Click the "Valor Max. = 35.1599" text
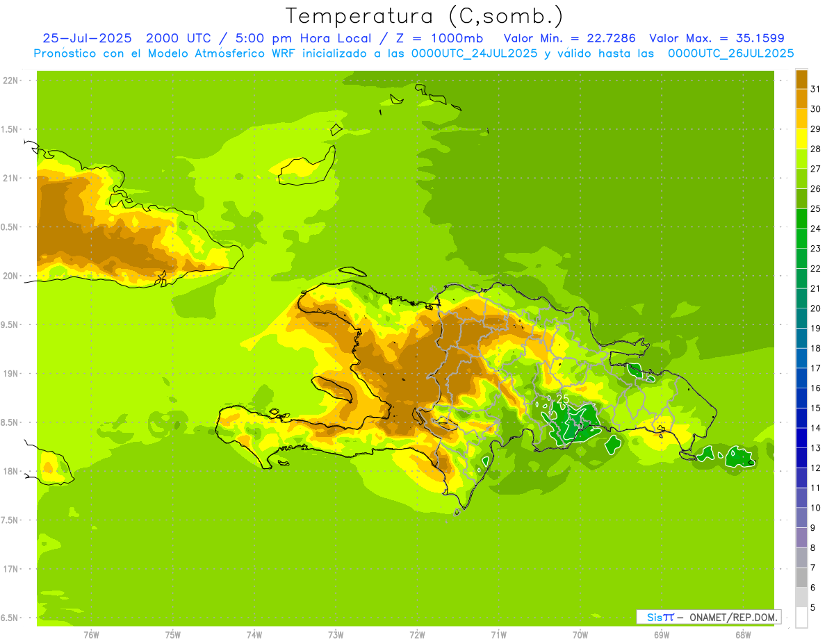834x644 pixels. point(717,38)
